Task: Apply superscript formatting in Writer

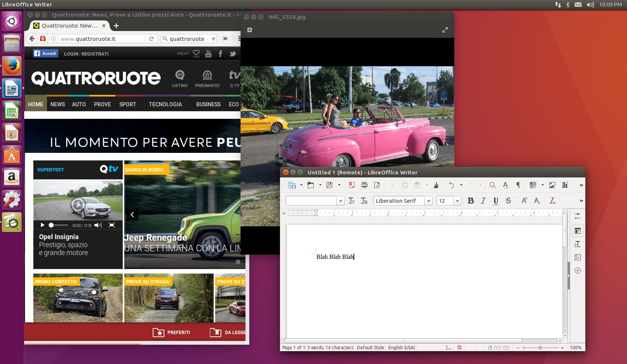Action: pos(524,201)
